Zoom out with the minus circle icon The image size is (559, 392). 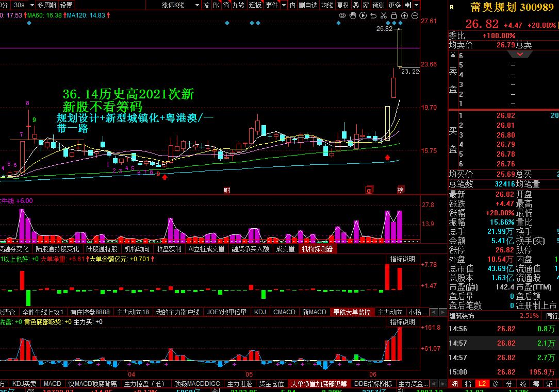[415, 15]
